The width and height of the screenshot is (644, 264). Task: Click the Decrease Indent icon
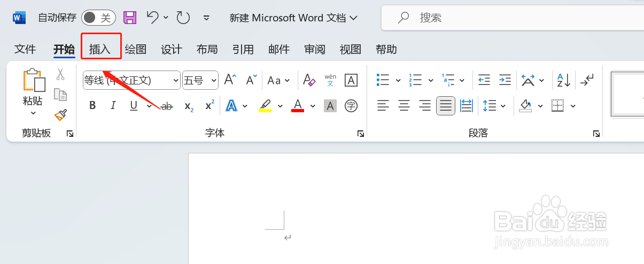[484, 80]
